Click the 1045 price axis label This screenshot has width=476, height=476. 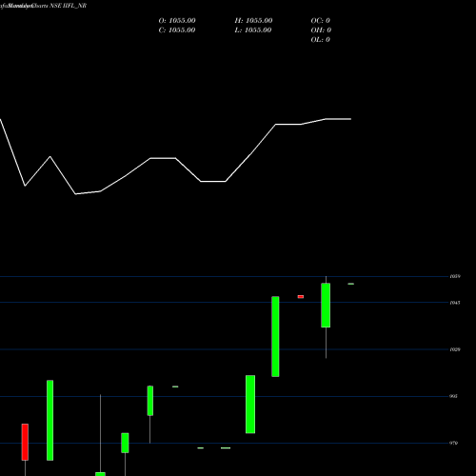[455, 303]
